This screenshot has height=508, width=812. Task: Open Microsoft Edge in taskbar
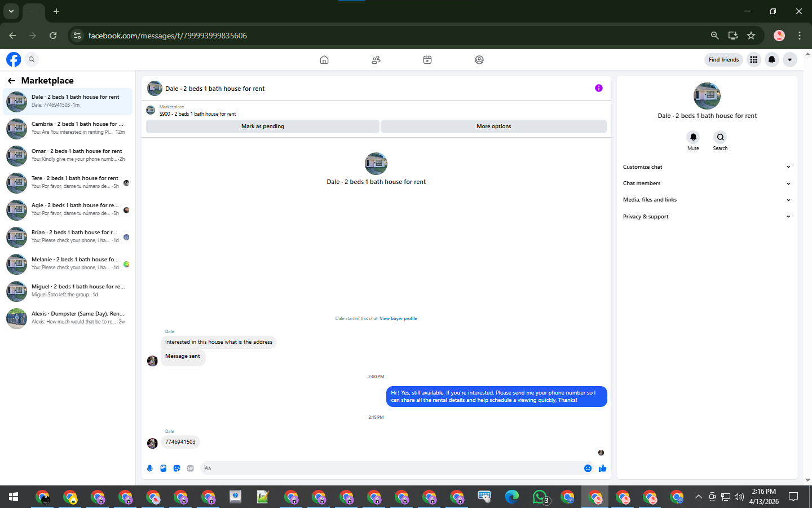pos(512,497)
